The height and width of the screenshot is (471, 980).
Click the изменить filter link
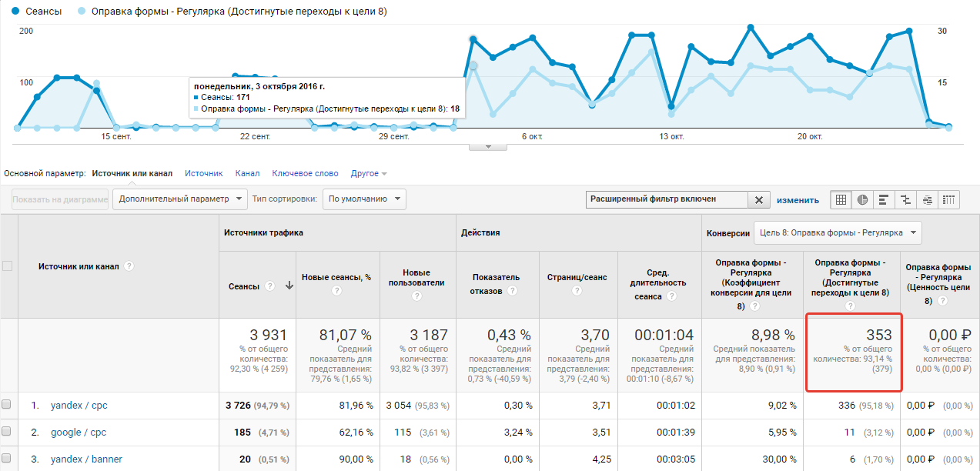(798, 200)
